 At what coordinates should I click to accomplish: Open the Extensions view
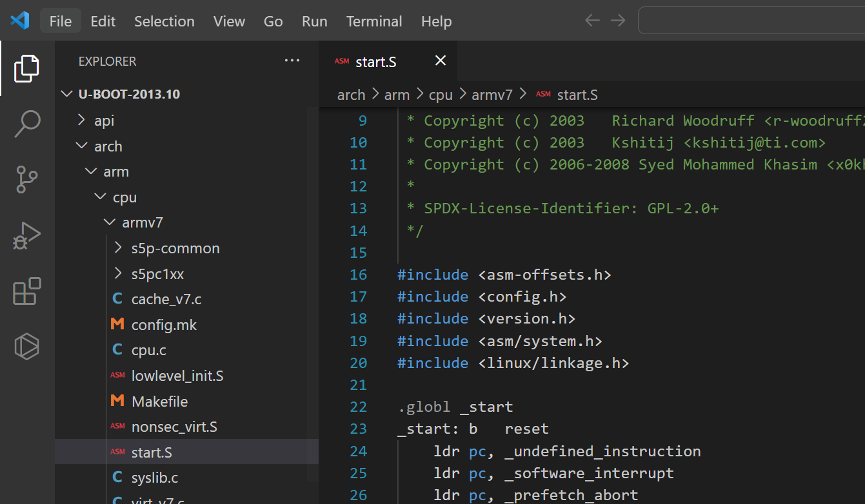point(26,291)
